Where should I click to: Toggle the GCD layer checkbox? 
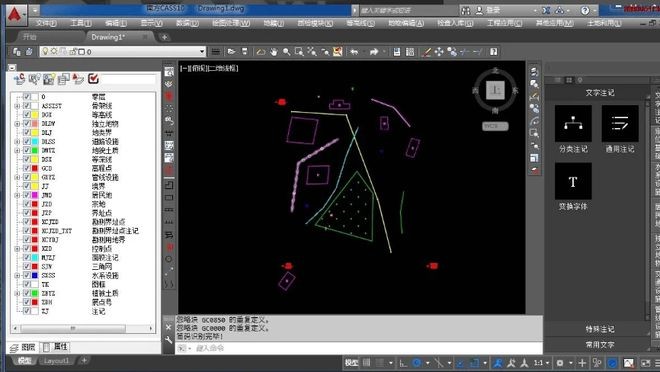coord(27,168)
